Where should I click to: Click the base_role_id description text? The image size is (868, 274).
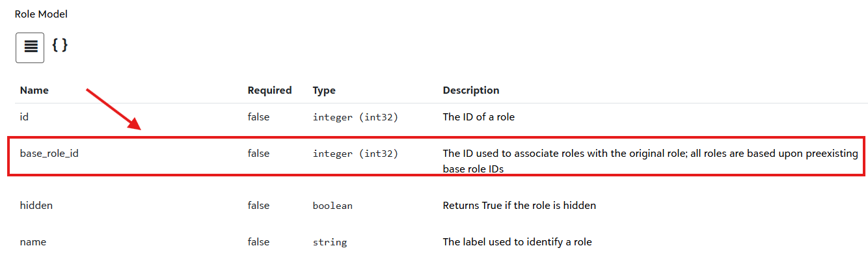[x=651, y=161]
